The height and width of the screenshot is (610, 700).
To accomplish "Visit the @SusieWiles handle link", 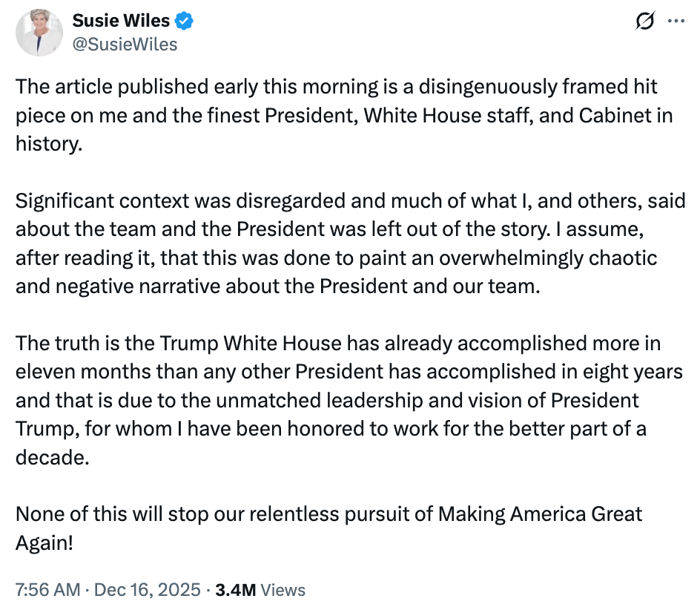I will coord(125,45).
